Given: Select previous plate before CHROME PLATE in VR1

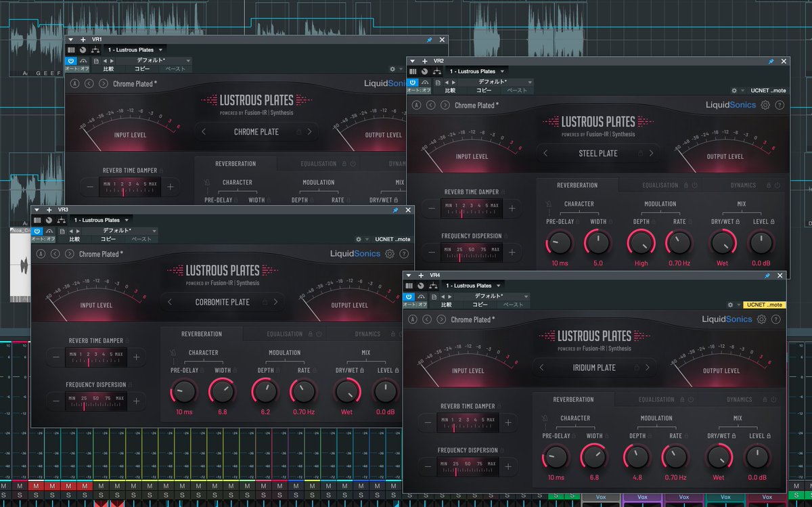Looking at the screenshot, I should (204, 131).
